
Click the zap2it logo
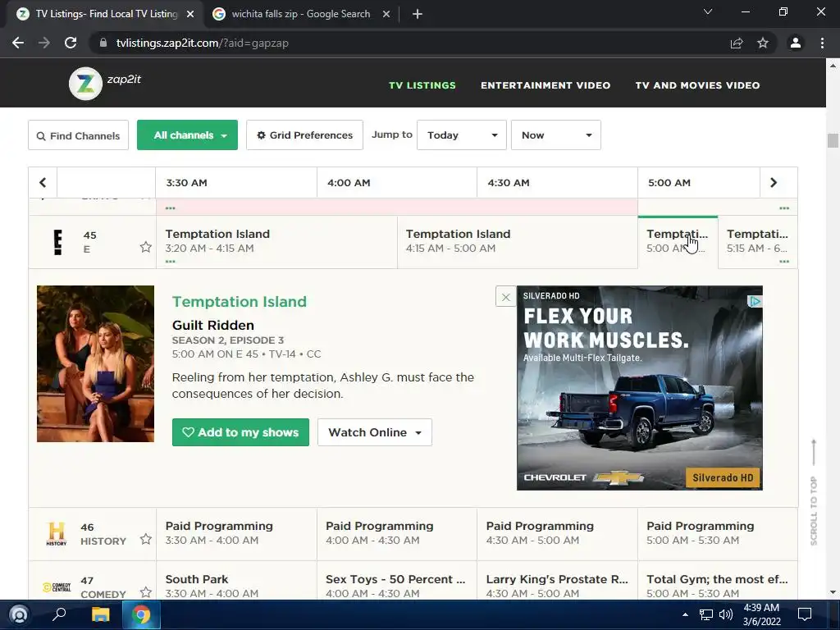pyautogui.click(x=105, y=83)
